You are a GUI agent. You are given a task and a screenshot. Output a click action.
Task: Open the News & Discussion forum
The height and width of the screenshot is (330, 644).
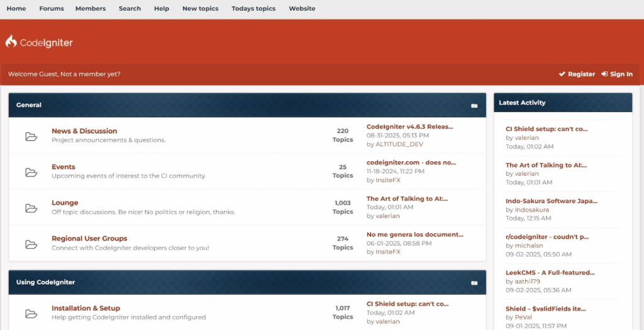tap(84, 131)
